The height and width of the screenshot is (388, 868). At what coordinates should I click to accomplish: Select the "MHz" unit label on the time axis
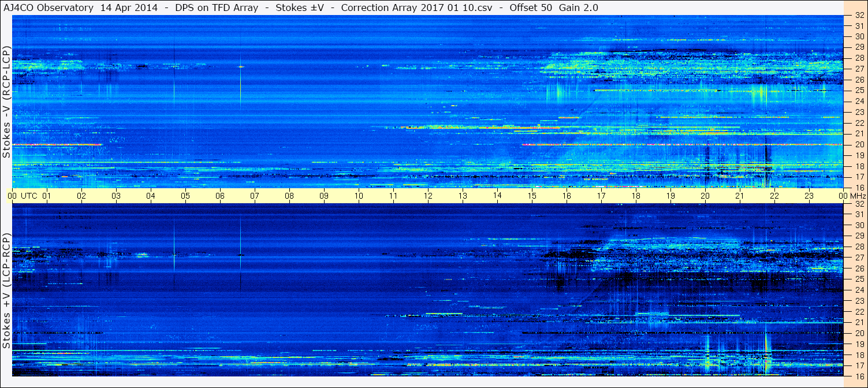point(857,196)
